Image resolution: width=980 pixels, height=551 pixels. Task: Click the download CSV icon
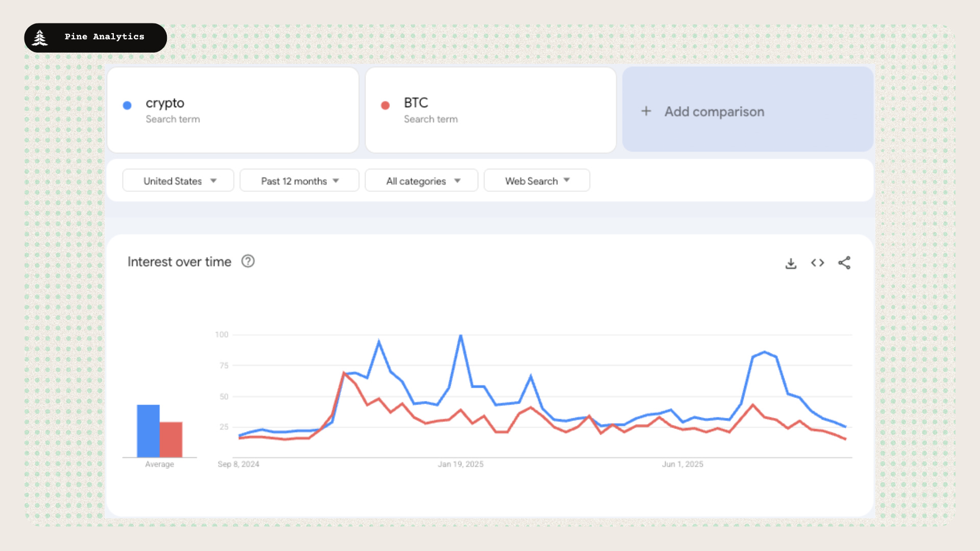click(791, 263)
